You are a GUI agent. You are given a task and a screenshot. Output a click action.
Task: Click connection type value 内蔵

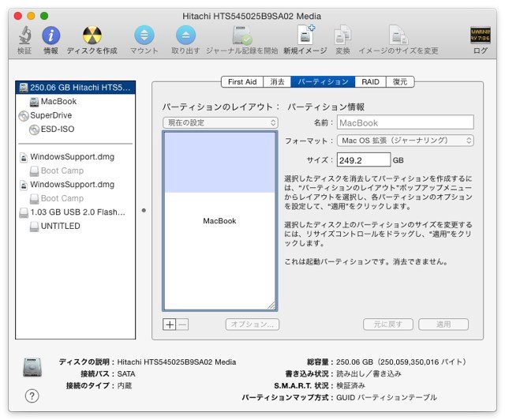click(x=125, y=385)
